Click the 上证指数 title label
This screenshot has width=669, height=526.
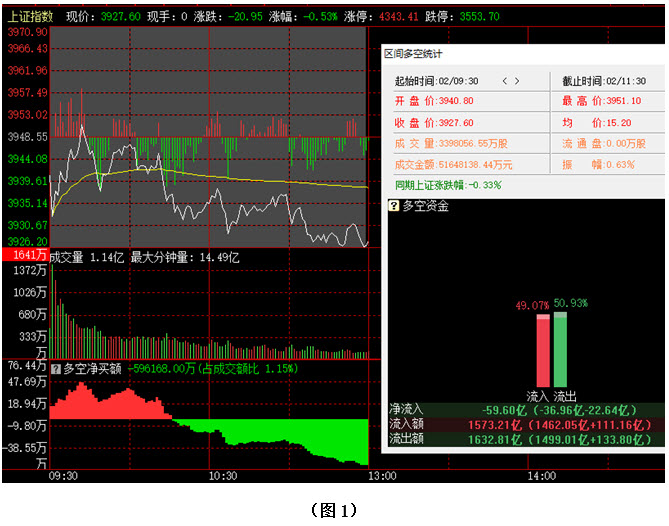coord(29,17)
